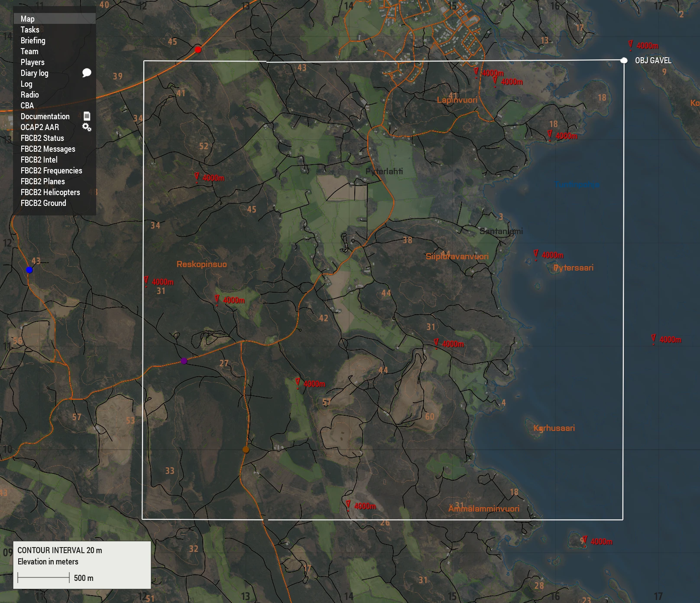Image resolution: width=700 pixels, height=603 pixels.
Task: Click the red dot marker on northwest road
Action: point(198,49)
